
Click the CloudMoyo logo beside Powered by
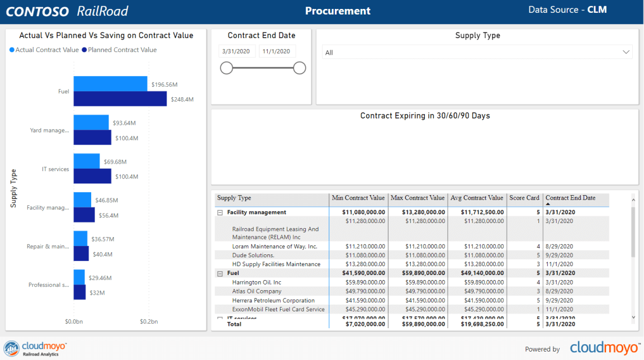604,348
